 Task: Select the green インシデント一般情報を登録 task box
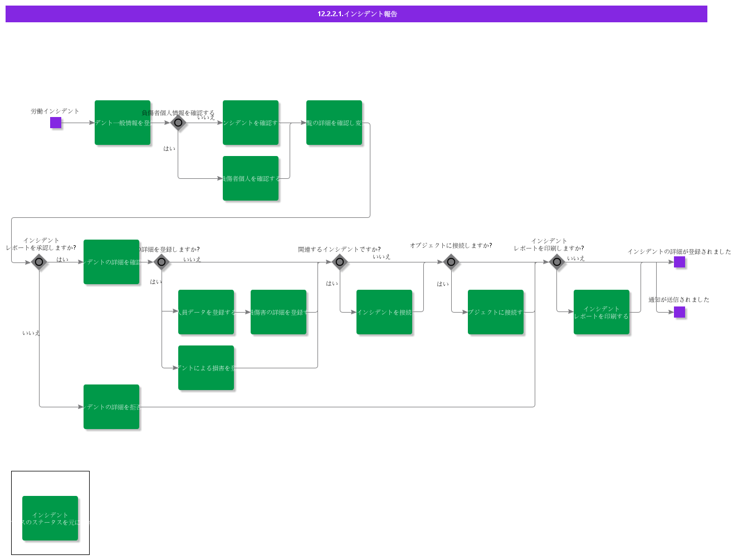point(123,123)
